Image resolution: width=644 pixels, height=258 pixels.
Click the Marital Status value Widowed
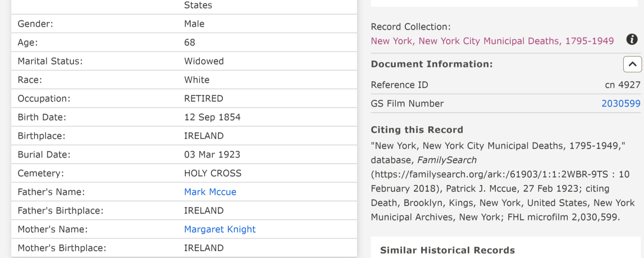204,61
